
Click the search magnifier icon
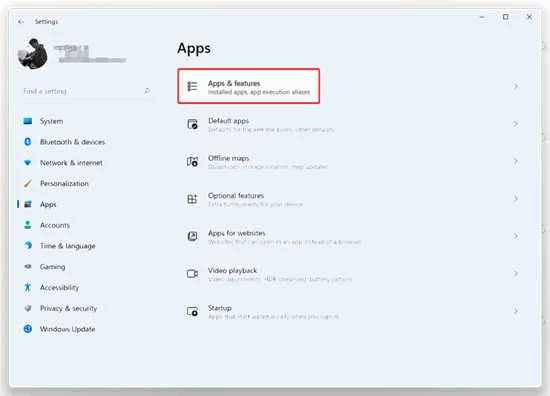[x=148, y=91]
